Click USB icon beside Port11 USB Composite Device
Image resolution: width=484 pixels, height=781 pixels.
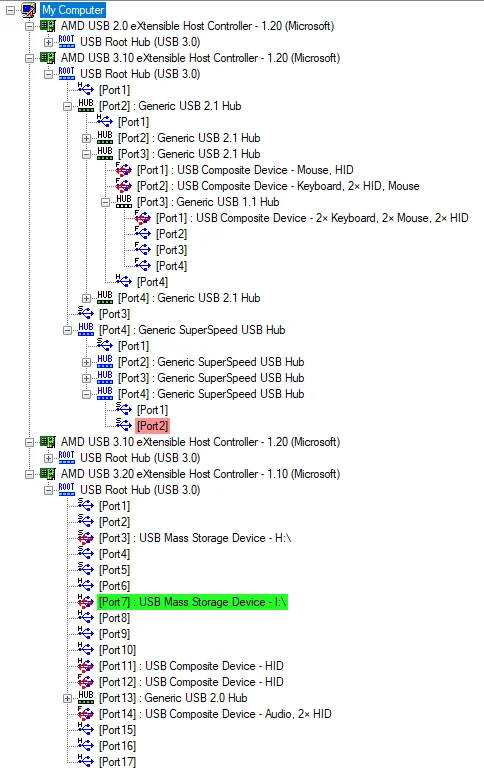tap(86, 665)
